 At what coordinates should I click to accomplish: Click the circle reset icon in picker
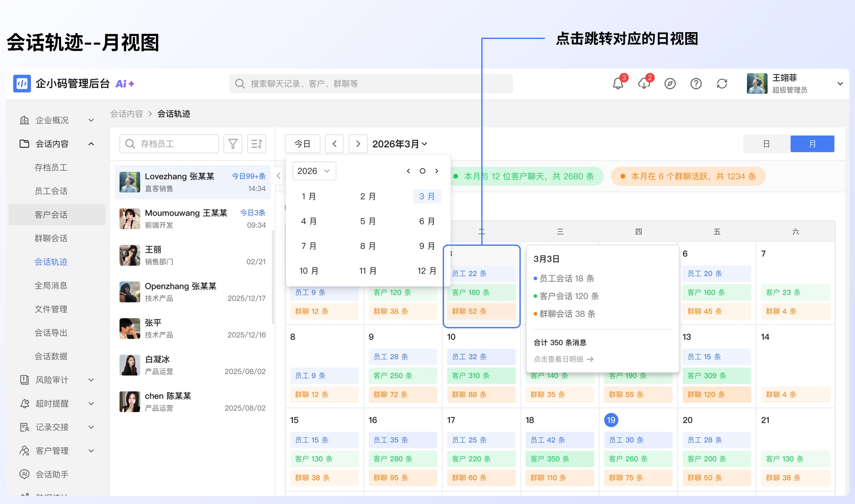(x=423, y=171)
